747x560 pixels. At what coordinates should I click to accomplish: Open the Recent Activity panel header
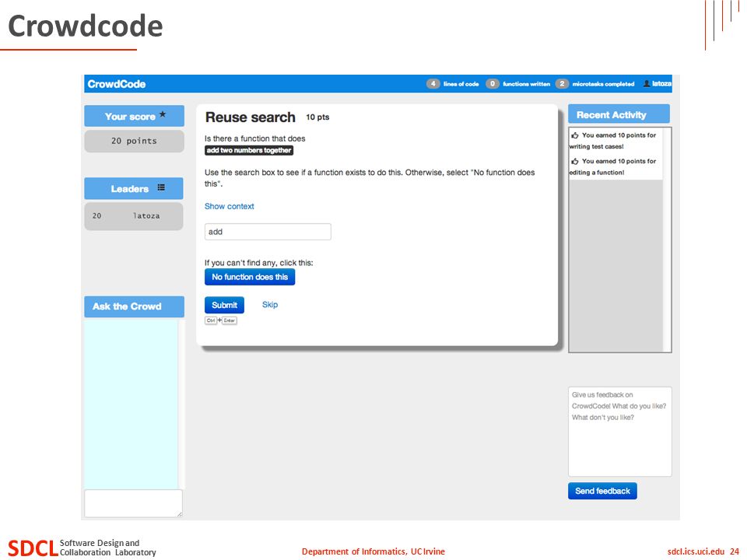pos(619,114)
